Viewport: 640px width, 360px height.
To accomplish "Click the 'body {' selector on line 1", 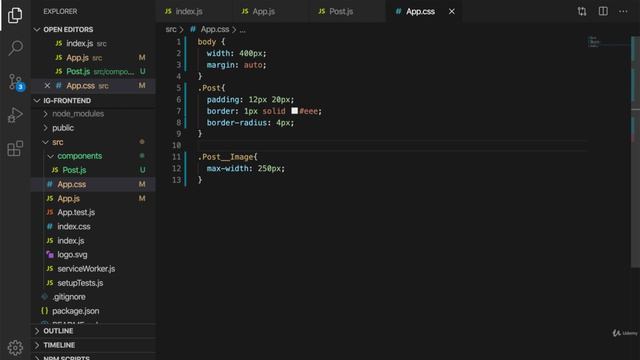I will (x=211, y=42).
